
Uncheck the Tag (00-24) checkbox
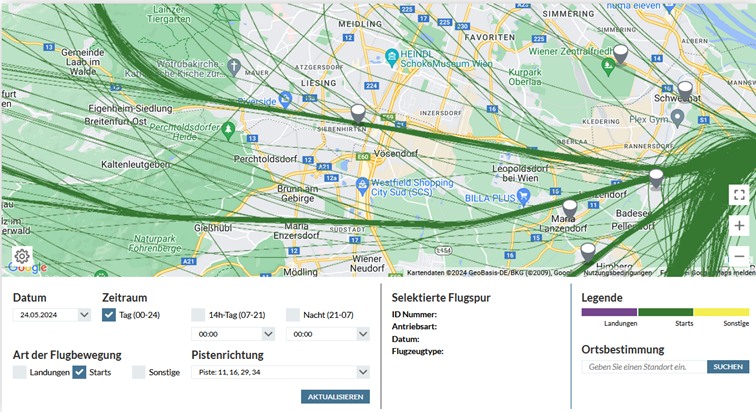[x=109, y=314]
